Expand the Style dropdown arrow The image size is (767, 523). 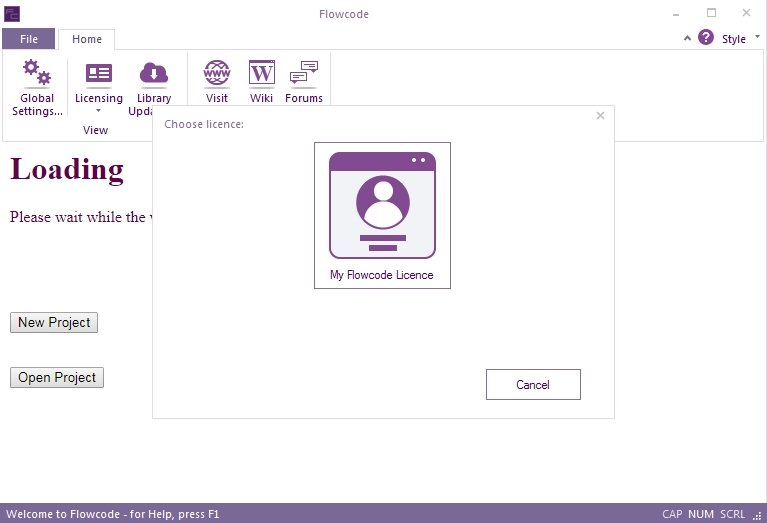[x=758, y=37]
